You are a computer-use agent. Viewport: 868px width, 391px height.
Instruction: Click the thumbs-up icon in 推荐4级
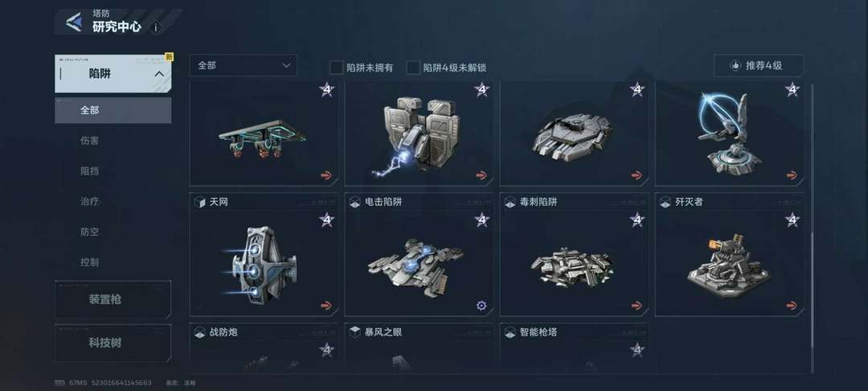(735, 65)
